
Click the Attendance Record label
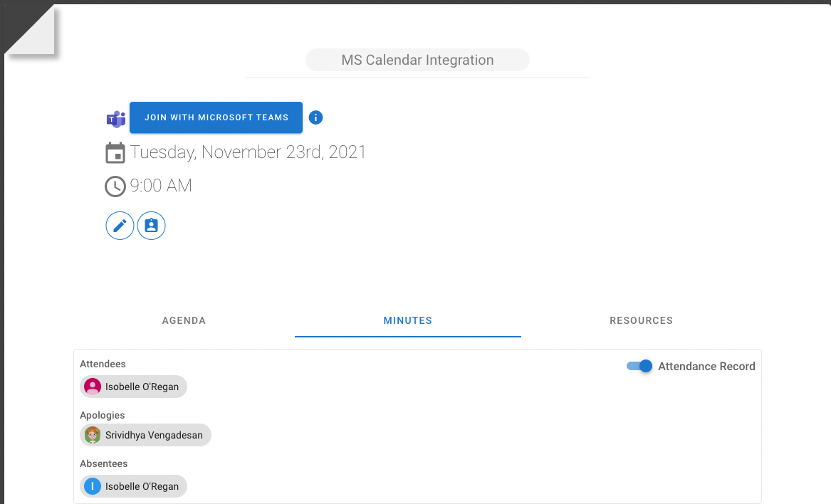pyautogui.click(x=706, y=366)
